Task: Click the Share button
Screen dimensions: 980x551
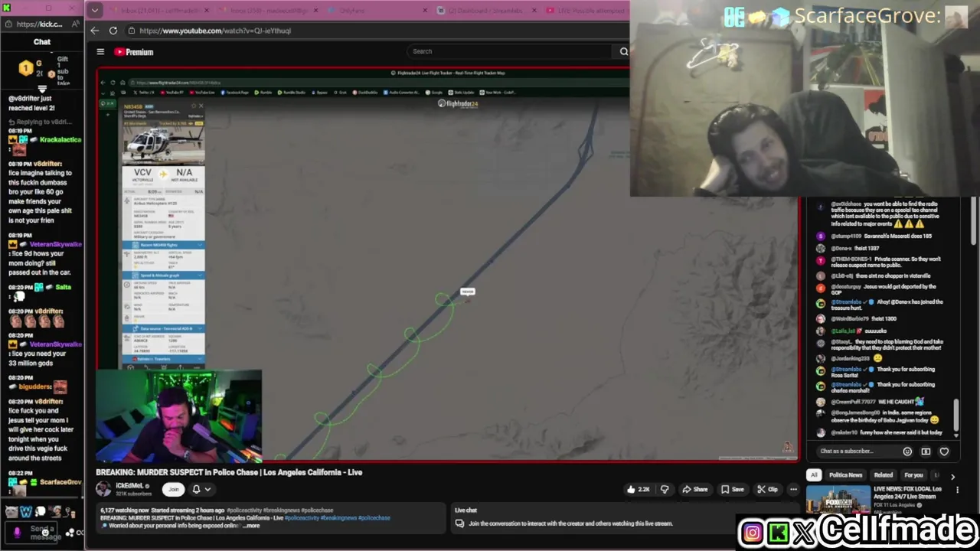Action: pyautogui.click(x=695, y=489)
